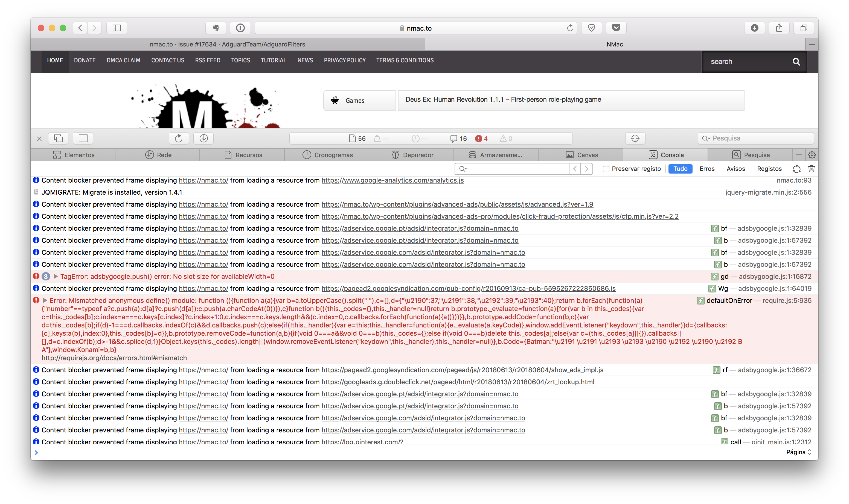Switch to the NMac browser tab
The height and width of the screenshot is (504, 849).
(x=615, y=44)
